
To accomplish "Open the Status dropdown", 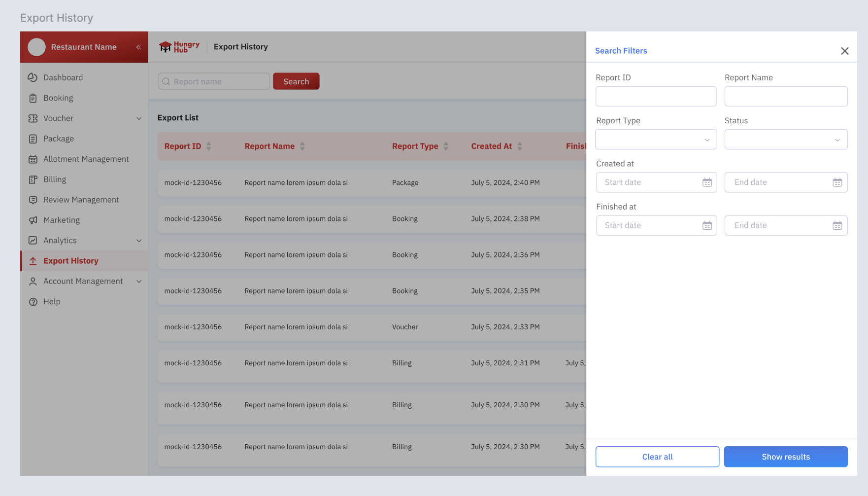I will [786, 140].
